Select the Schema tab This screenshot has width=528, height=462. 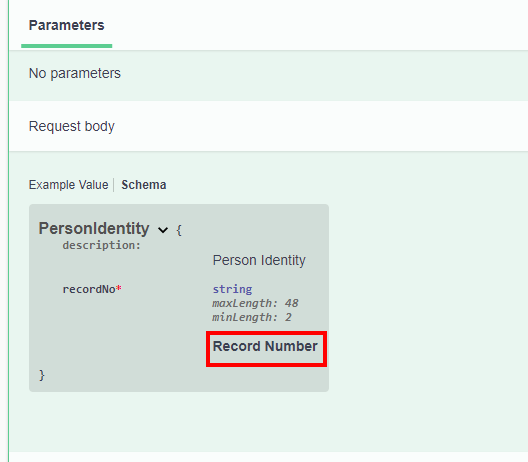pos(144,185)
